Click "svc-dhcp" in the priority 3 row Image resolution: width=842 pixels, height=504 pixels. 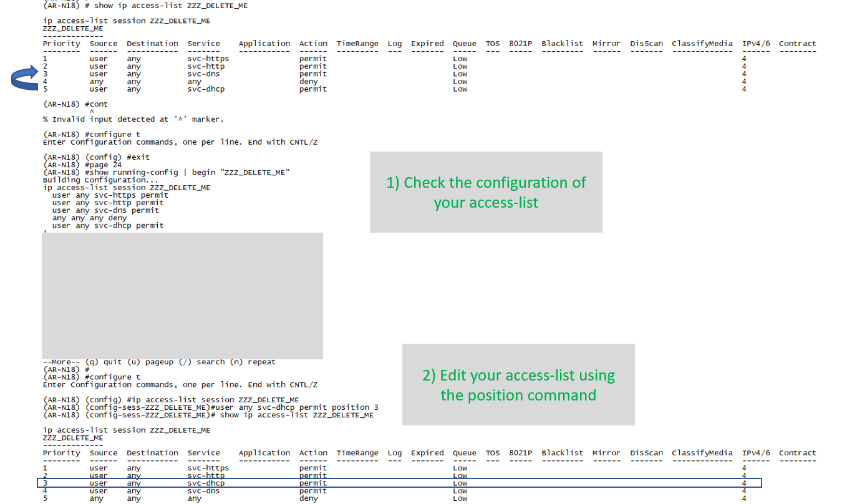point(206,483)
